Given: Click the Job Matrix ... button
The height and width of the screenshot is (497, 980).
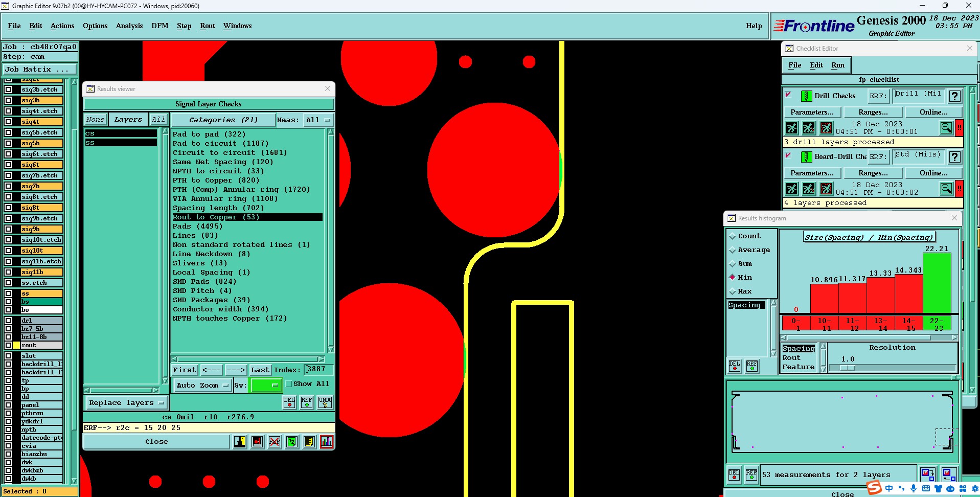Looking at the screenshot, I should point(40,70).
